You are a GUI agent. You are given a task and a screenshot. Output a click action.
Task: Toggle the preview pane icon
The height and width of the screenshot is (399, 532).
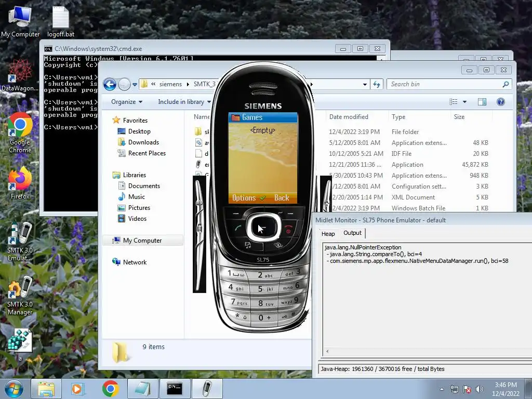tap(482, 102)
